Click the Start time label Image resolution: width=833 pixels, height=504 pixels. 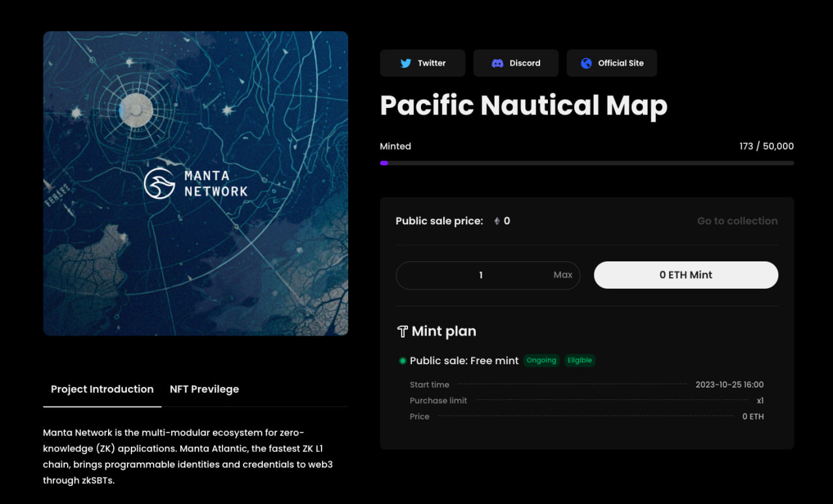430,385
